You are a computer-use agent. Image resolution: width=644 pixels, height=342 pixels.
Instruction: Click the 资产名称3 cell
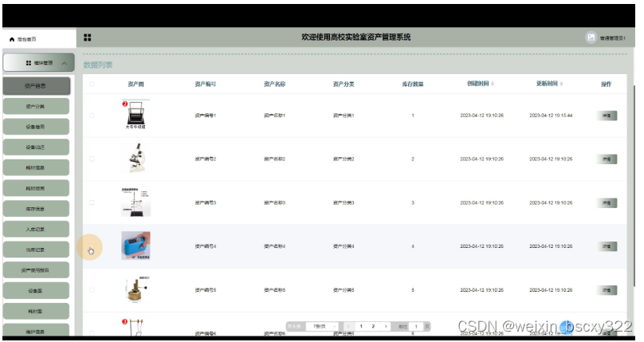274,202
